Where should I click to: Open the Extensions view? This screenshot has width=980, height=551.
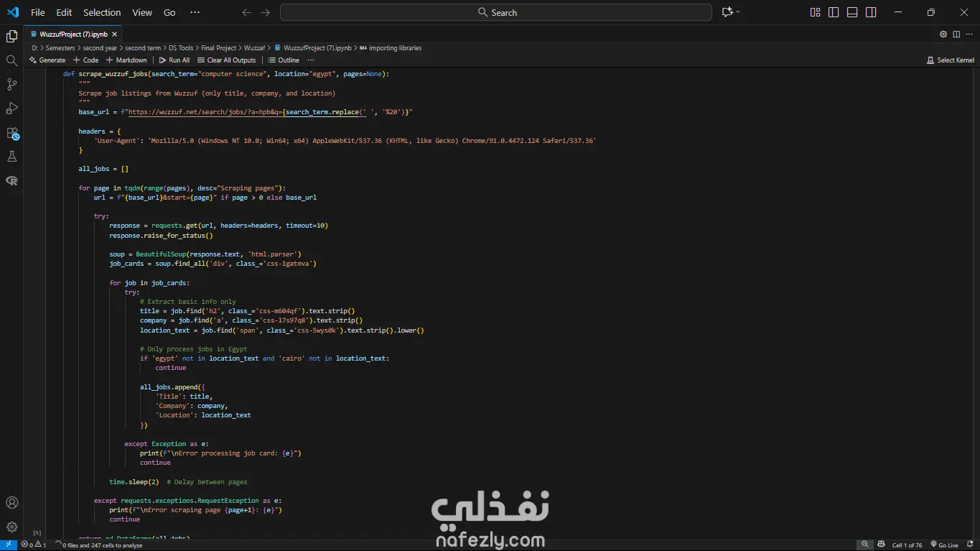pyautogui.click(x=11, y=133)
